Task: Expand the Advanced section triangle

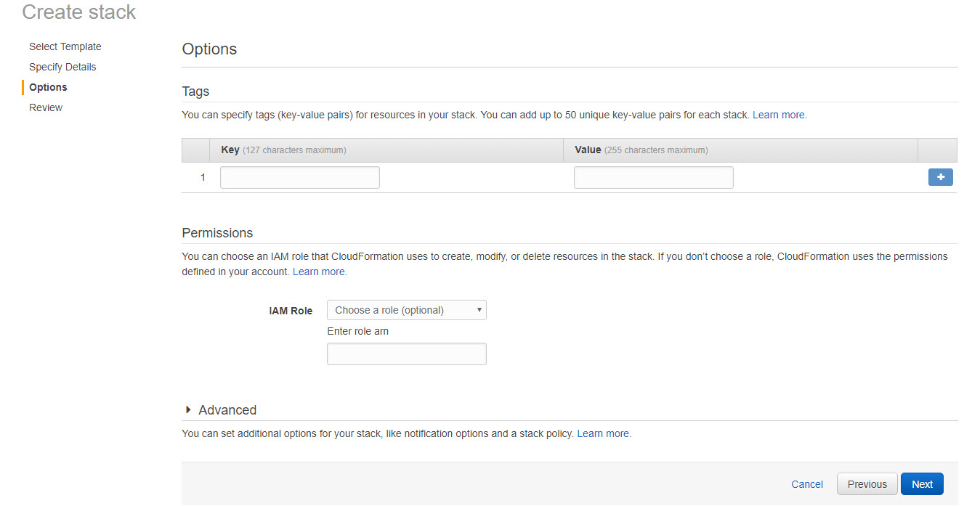Action: point(189,410)
